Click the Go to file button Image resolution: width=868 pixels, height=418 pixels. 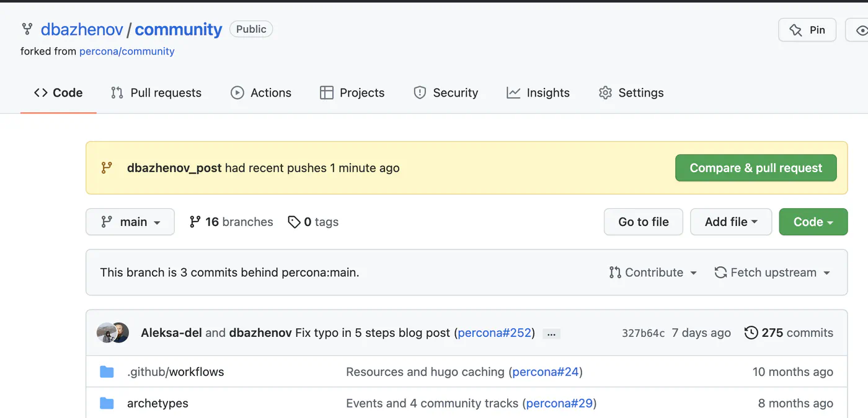(x=644, y=222)
